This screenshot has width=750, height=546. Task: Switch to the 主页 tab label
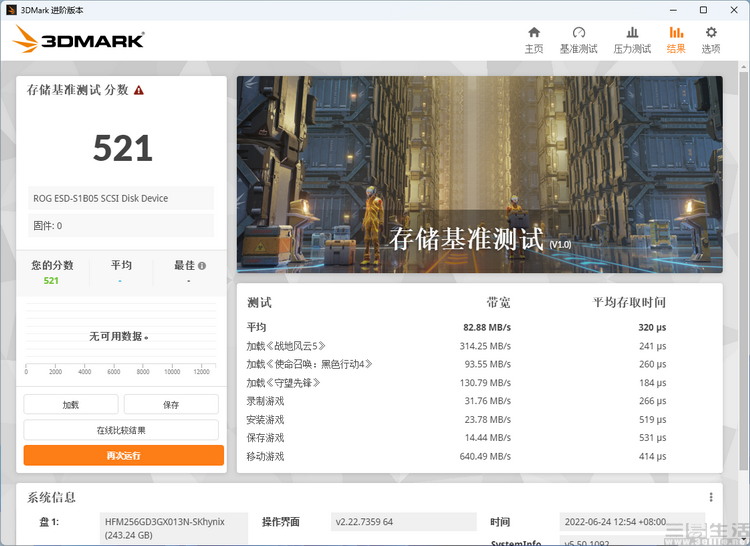534,49
